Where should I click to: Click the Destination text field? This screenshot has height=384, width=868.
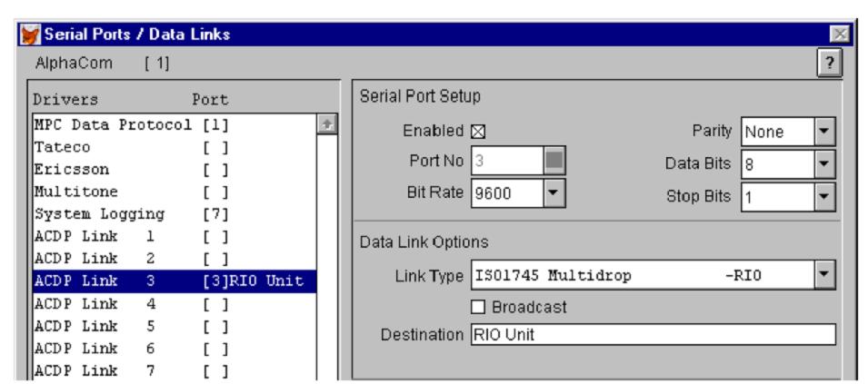[653, 335]
